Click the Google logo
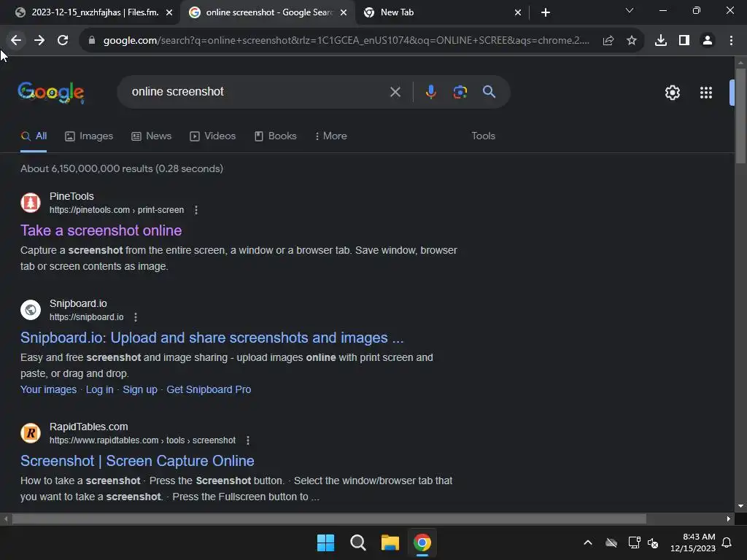The width and height of the screenshot is (747, 560). (51, 93)
